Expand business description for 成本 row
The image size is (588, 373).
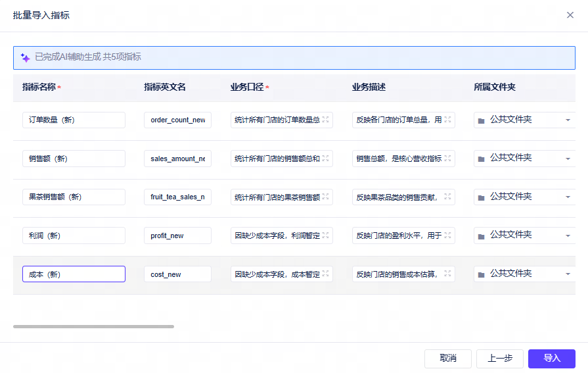point(447,274)
